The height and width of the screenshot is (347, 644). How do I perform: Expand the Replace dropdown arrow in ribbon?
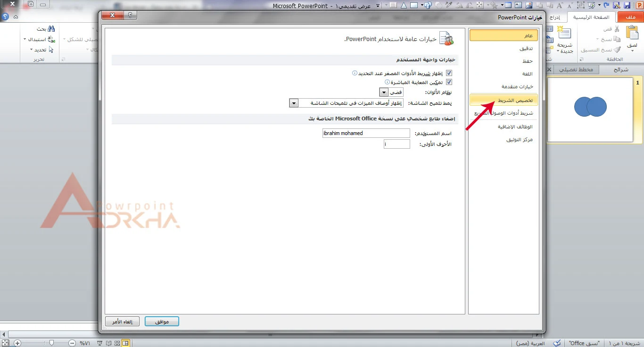click(25, 39)
